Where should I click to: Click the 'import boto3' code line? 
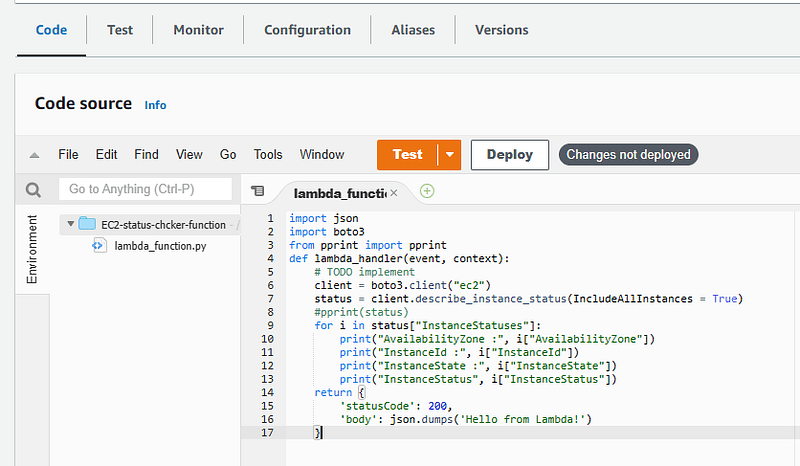(327, 232)
